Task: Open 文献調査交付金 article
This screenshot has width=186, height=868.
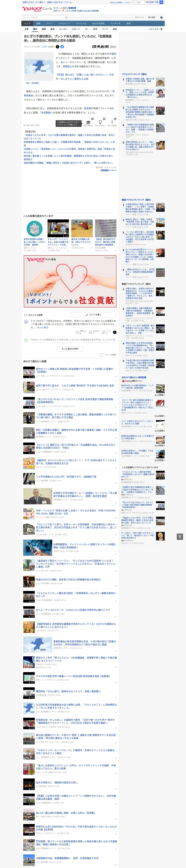Action: click(67, 858)
